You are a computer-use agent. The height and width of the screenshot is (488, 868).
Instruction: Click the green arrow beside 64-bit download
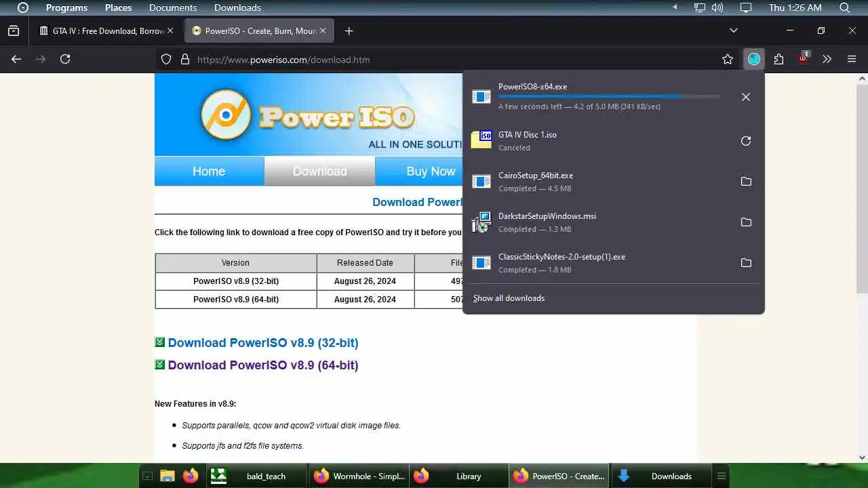(160, 365)
